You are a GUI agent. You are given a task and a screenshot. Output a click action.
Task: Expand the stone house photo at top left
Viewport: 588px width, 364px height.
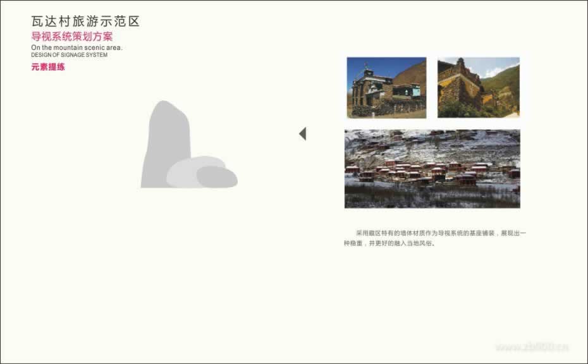(x=386, y=87)
